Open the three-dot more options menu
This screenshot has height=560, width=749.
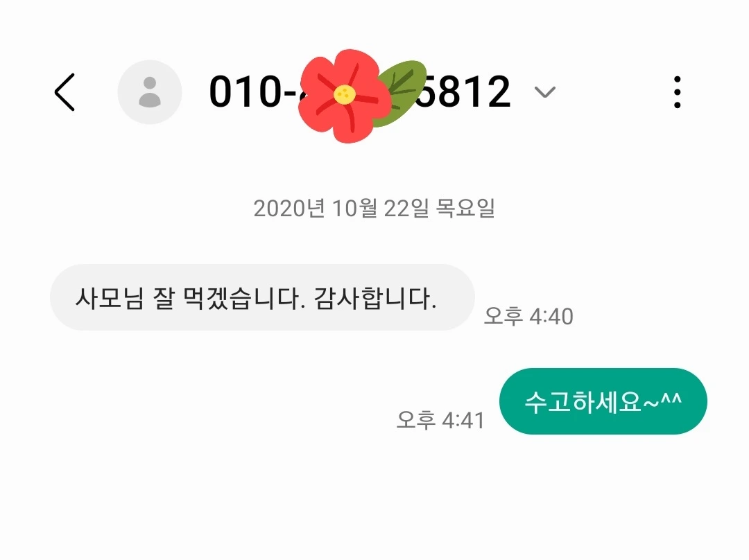coord(677,92)
